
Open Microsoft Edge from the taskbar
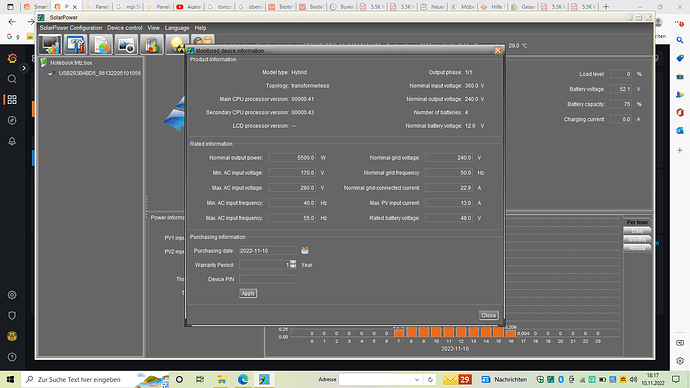tap(243, 379)
